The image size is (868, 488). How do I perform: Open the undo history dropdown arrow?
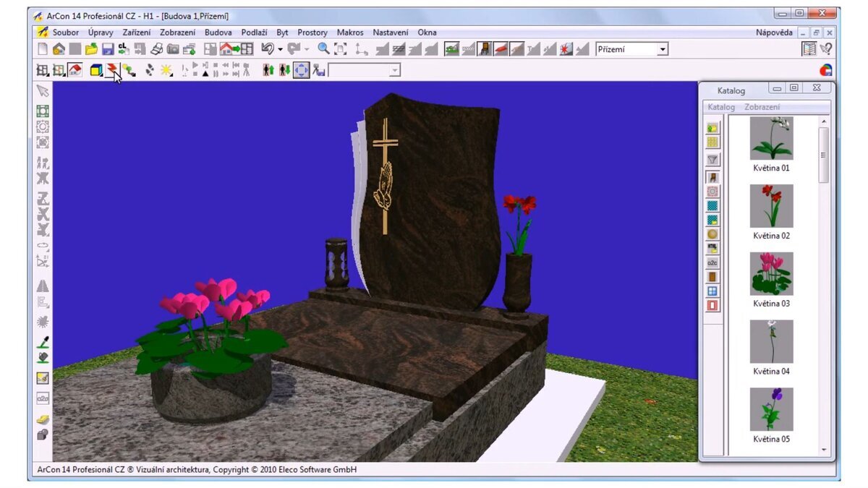click(280, 49)
